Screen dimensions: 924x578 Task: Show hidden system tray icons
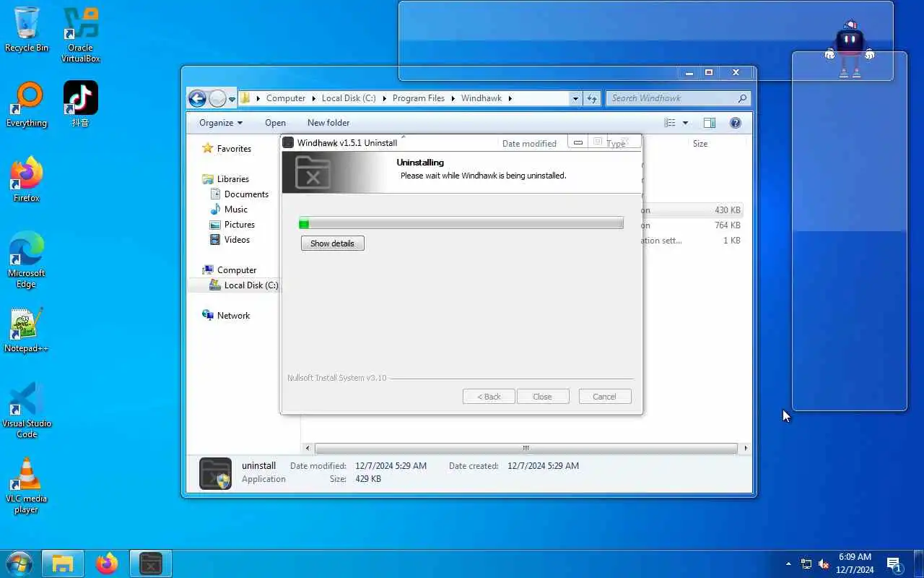tap(788, 564)
